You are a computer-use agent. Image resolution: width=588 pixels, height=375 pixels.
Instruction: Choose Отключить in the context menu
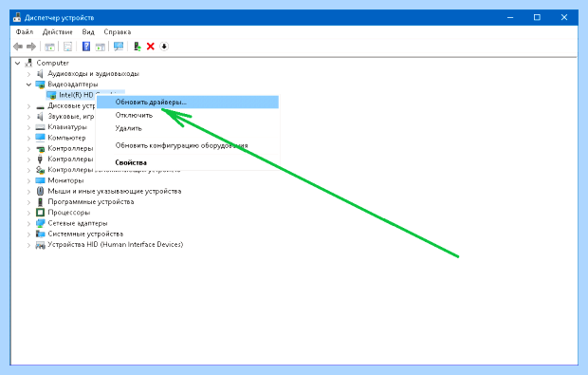(188, 115)
